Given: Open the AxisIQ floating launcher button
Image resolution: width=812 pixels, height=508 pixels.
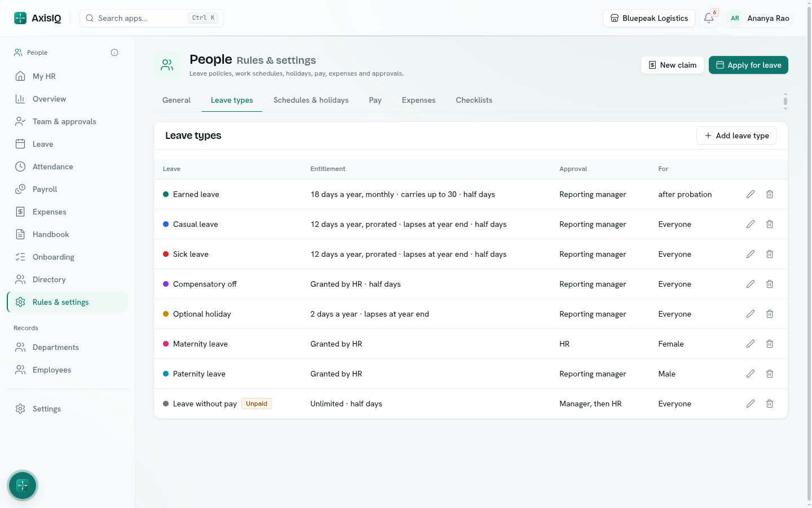Looking at the screenshot, I should pos(23,485).
